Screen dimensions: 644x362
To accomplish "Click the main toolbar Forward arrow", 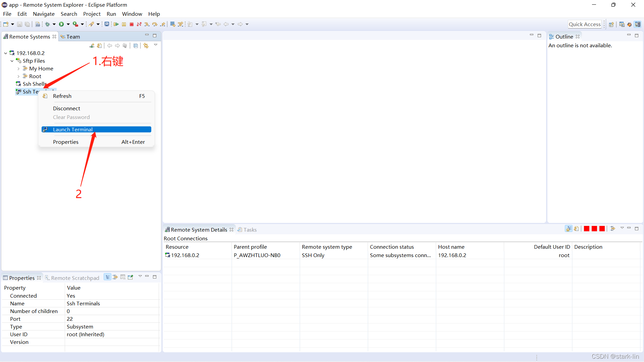I will click(240, 24).
